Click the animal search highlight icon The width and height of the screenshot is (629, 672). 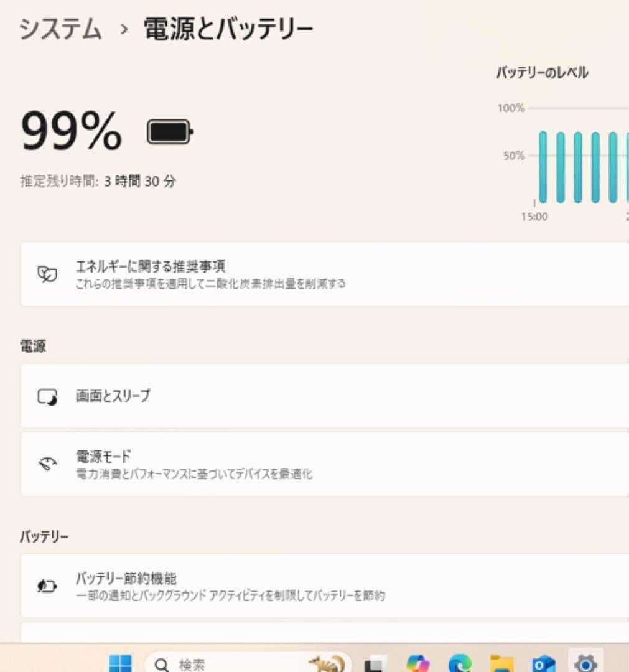[328, 663]
